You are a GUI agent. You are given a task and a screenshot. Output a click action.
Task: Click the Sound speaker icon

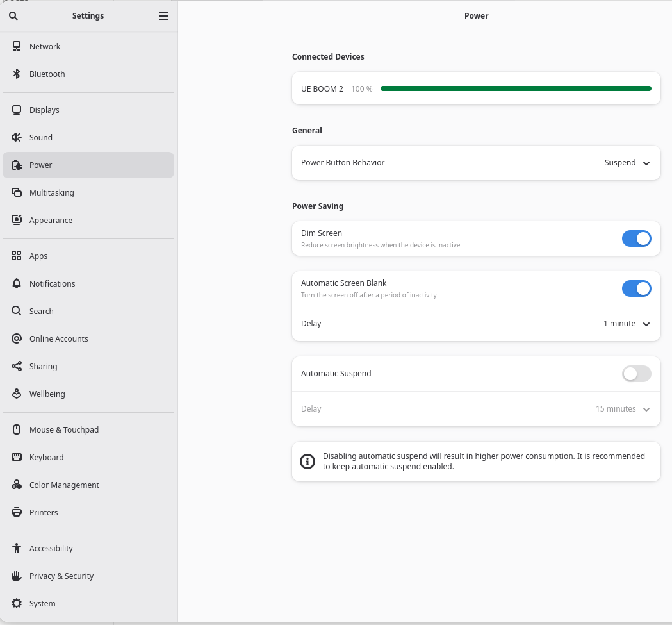[x=17, y=137]
